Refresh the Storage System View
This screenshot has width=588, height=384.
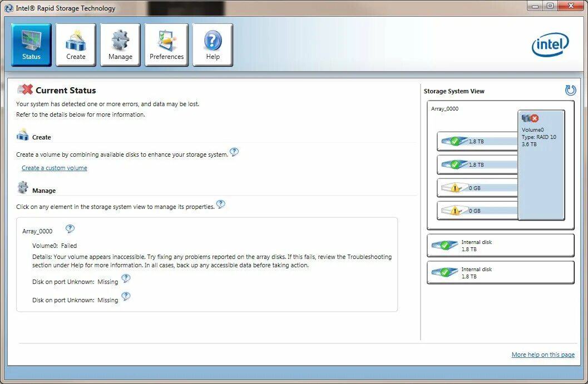tap(570, 90)
